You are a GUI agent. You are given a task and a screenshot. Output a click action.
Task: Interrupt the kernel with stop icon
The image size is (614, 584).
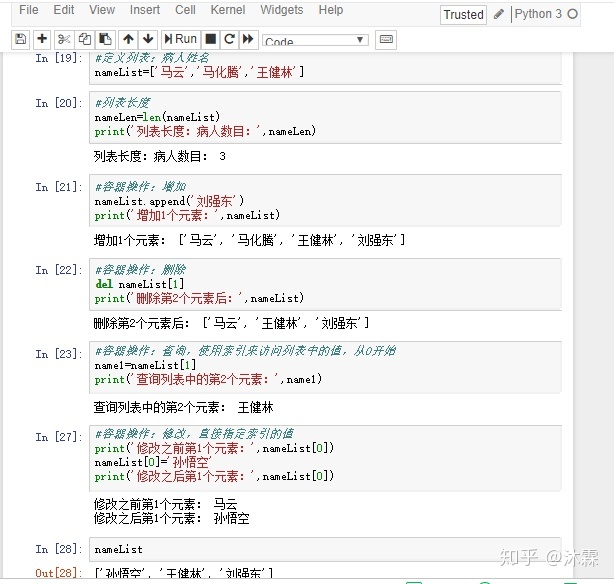point(211,39)
